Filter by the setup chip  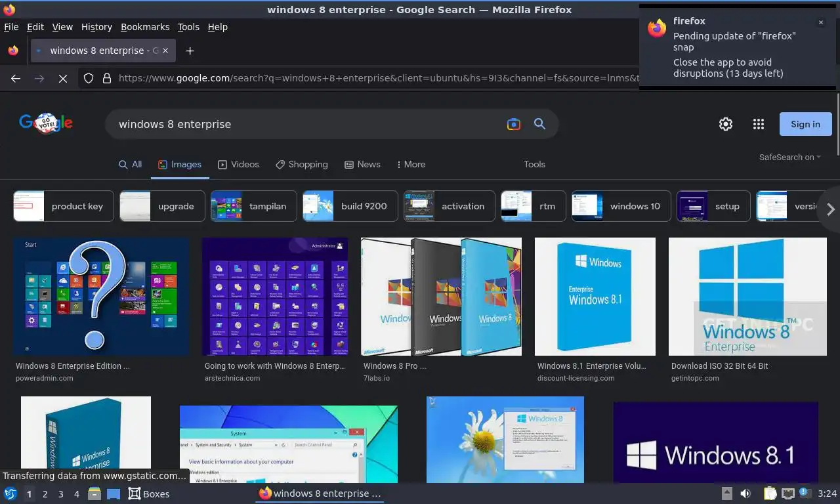[713, 206]
